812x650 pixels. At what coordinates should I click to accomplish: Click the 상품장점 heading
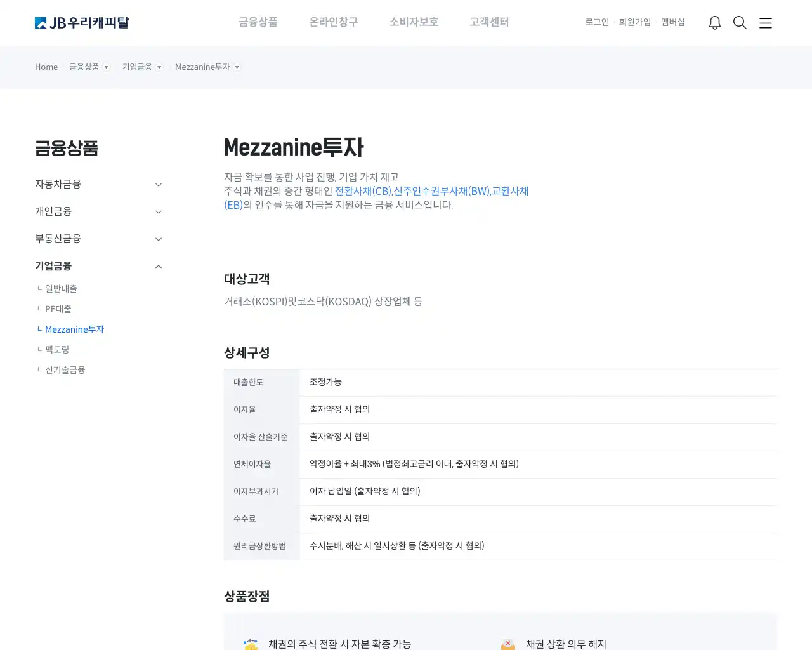(x=247, y=596)
